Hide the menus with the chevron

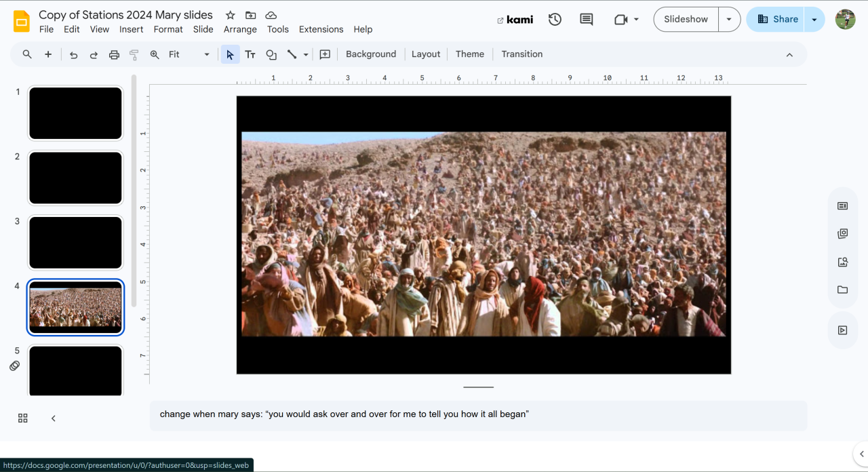coord(789,55)
